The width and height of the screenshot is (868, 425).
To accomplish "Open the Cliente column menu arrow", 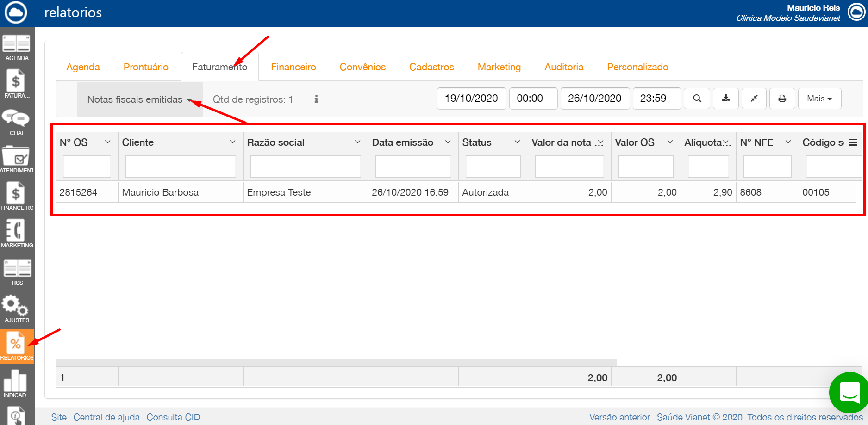I will (x=233, y=142).
